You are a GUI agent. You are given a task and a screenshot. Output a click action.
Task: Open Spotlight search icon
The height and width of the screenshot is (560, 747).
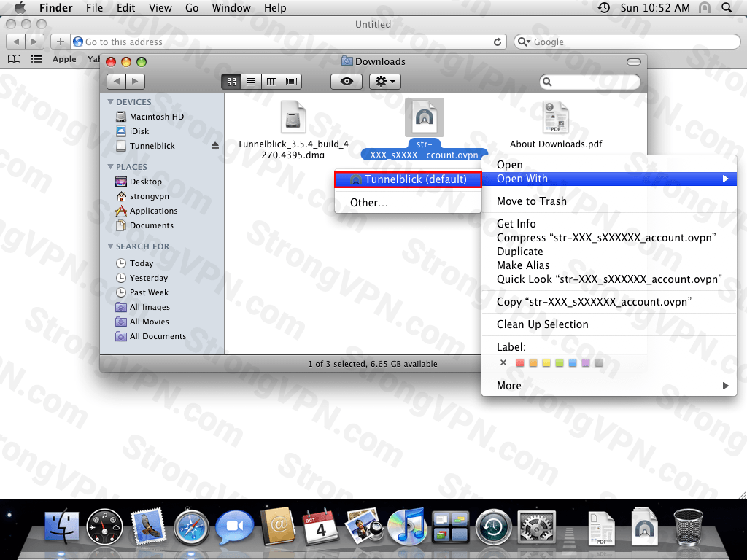(x=727, y=7)
